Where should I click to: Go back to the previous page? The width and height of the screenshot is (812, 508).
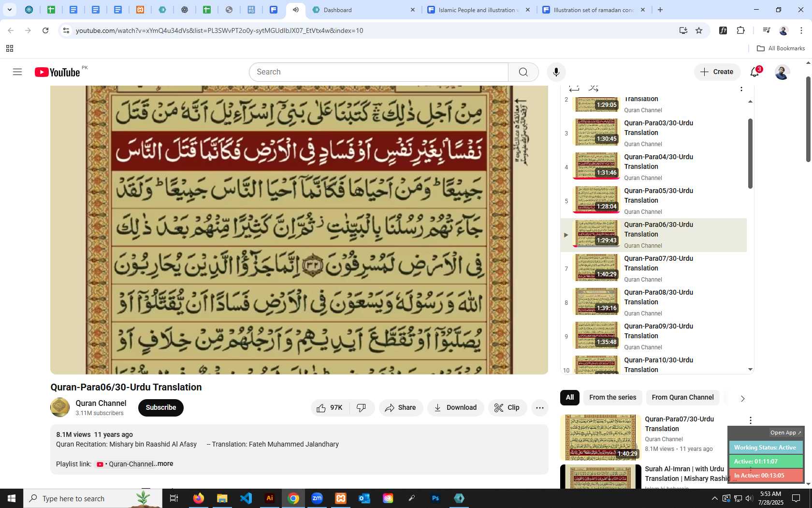(11, 30)
